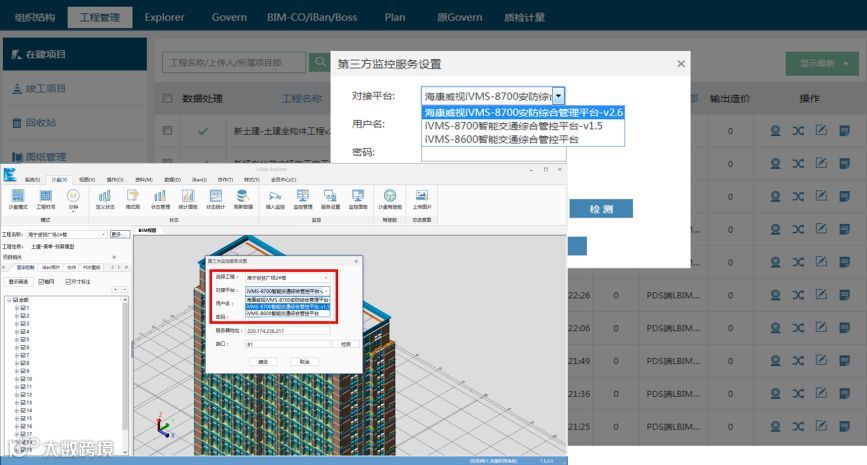Expand tree node 3
This screenshot has width=867, height=465.
point(17,323)
